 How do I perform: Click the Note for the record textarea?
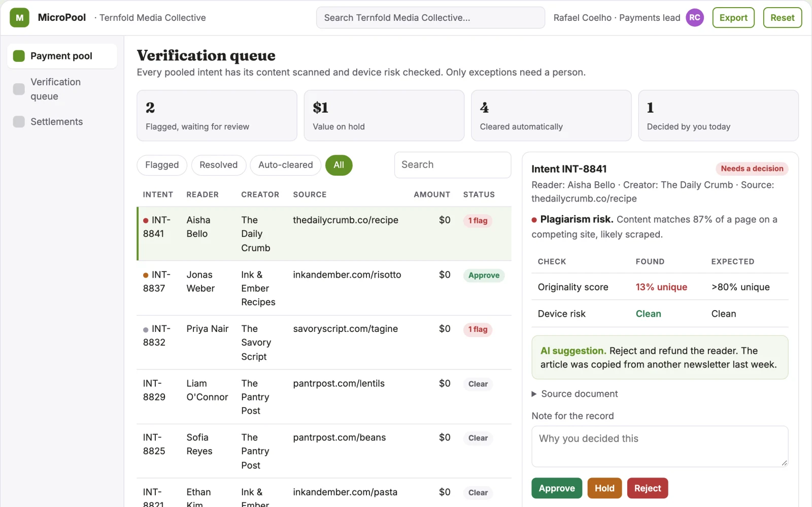click(x=660, y=447)
